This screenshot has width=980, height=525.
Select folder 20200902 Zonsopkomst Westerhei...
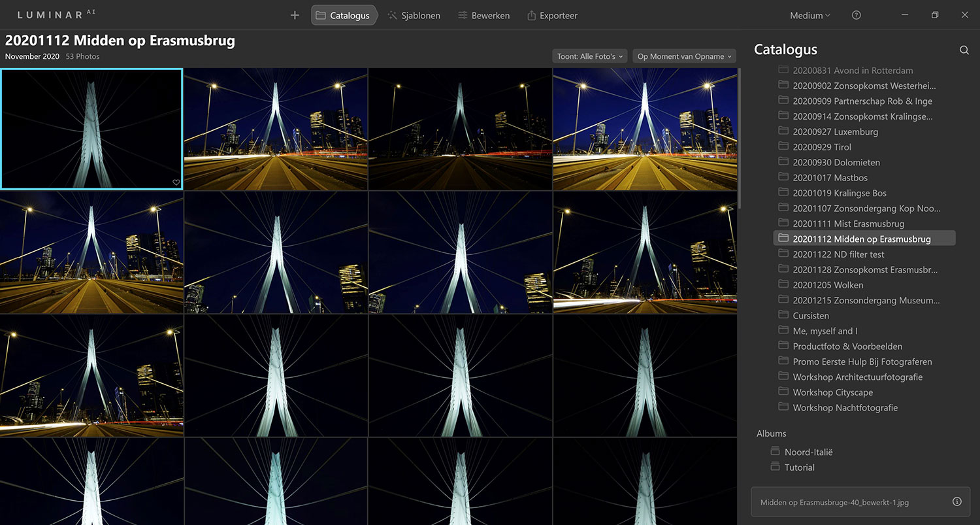coord(864,86)
